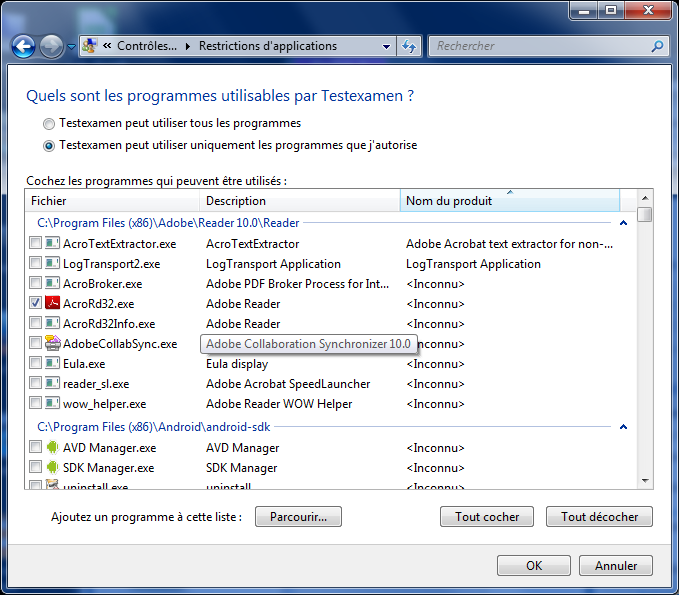
Task: Open breadcrumb arrow after 'Contrôles...'
Action: pos(188,46)
